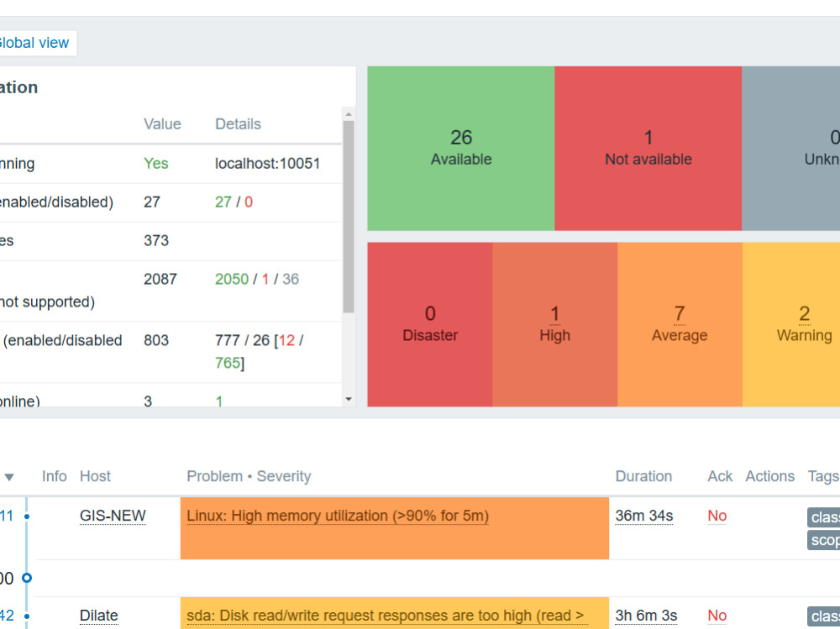This screenshot has width=840, height=629.
Task: Click the Actions column header
Action: tap(769, 476)
